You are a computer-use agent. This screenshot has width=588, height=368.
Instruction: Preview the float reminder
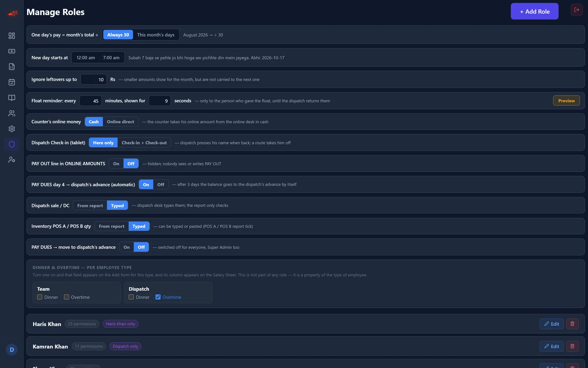coord(566,101)
